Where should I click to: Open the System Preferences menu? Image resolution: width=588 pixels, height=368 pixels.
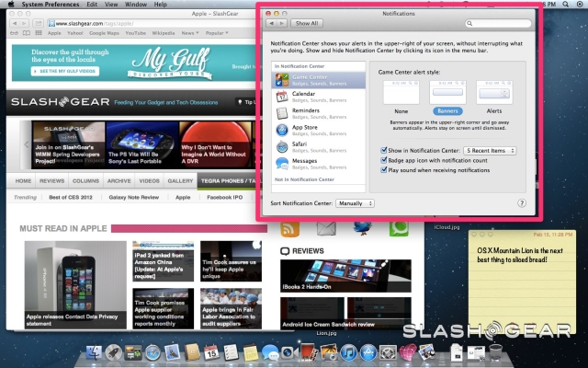tap(51, 4)
